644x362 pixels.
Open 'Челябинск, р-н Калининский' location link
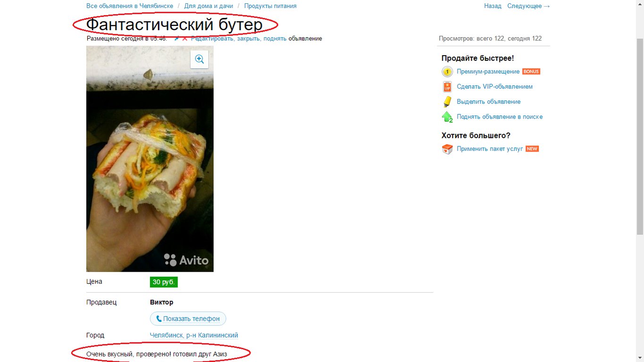[x=194, y=335]
